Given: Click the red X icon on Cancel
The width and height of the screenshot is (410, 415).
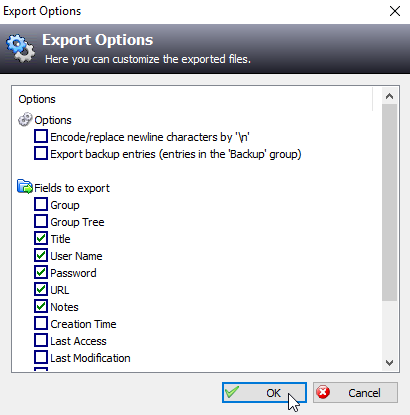Looking at the screenshot, I should (x=323, y=392).
